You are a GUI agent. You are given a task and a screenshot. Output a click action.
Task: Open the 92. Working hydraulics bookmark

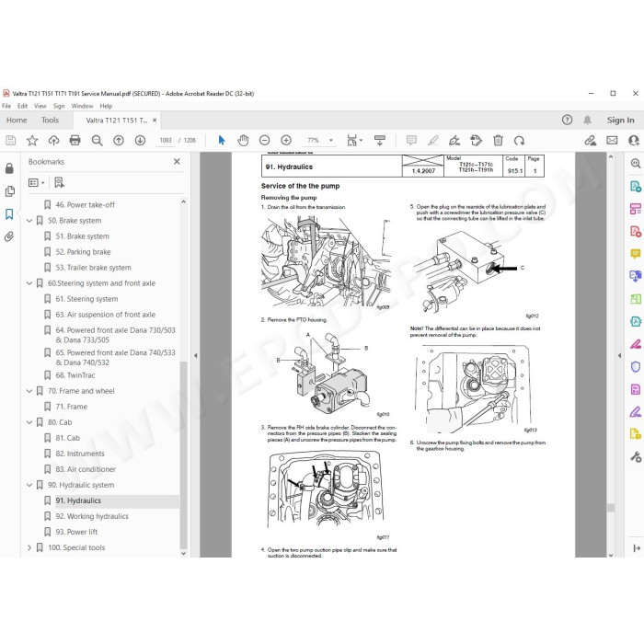(92, 516)
